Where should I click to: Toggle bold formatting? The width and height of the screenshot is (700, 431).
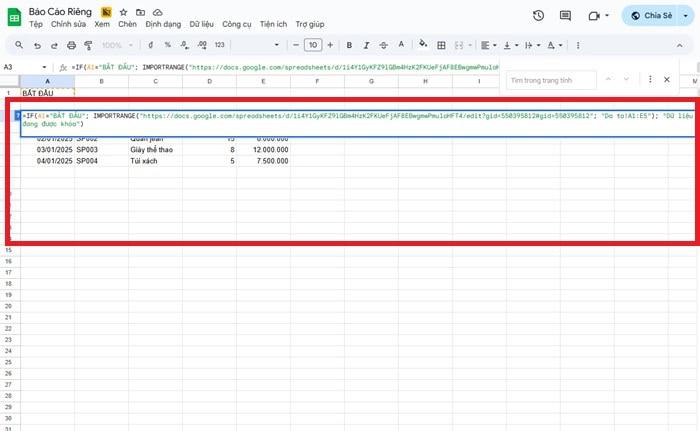pos(349,45)
